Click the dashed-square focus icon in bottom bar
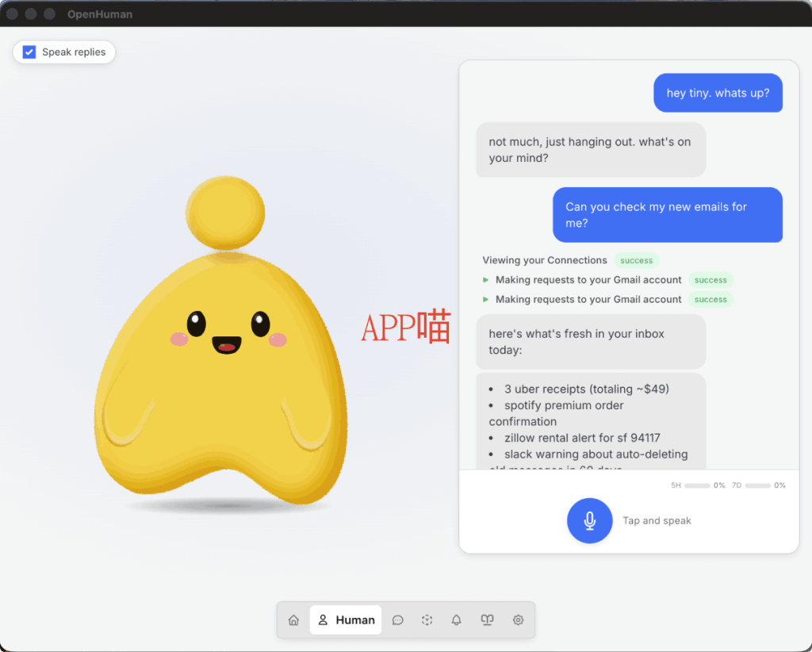Screen dimensions: 812x652 pyautogui.click(x=427, y=620)
